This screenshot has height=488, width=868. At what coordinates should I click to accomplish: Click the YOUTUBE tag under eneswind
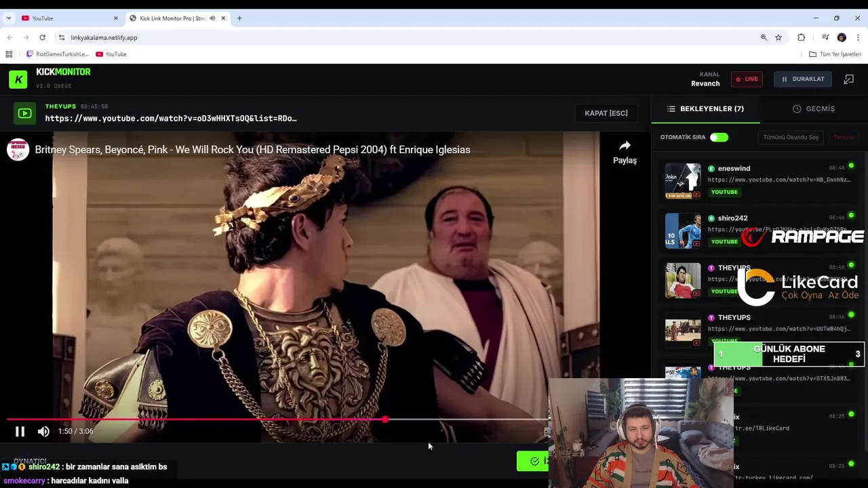click(724, 192)
